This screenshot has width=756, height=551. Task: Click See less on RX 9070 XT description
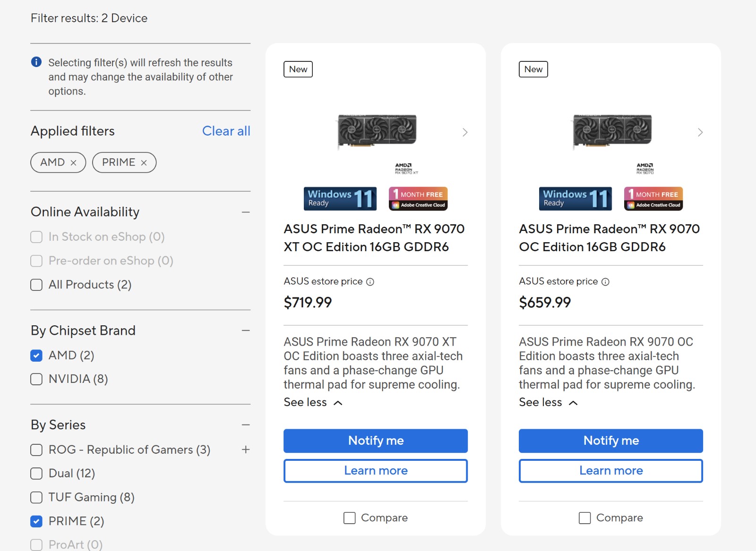313,402
